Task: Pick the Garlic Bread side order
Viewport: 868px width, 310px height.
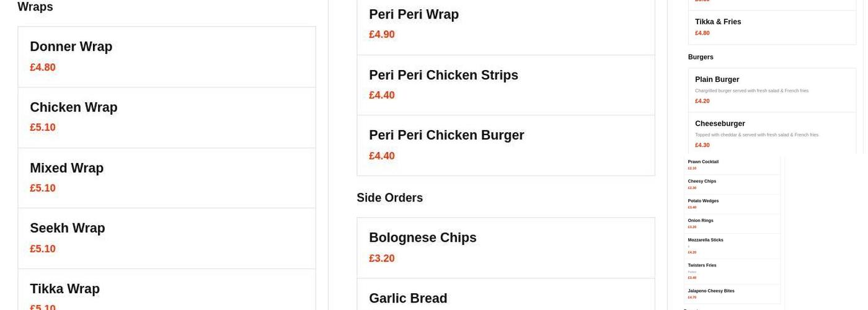Action: 505,296
